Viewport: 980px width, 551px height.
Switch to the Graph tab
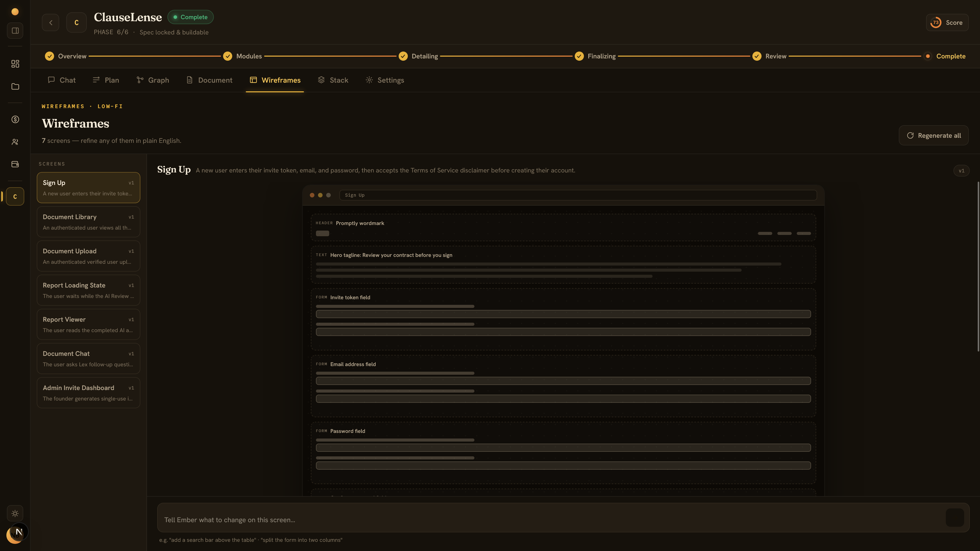click(153, 80)
